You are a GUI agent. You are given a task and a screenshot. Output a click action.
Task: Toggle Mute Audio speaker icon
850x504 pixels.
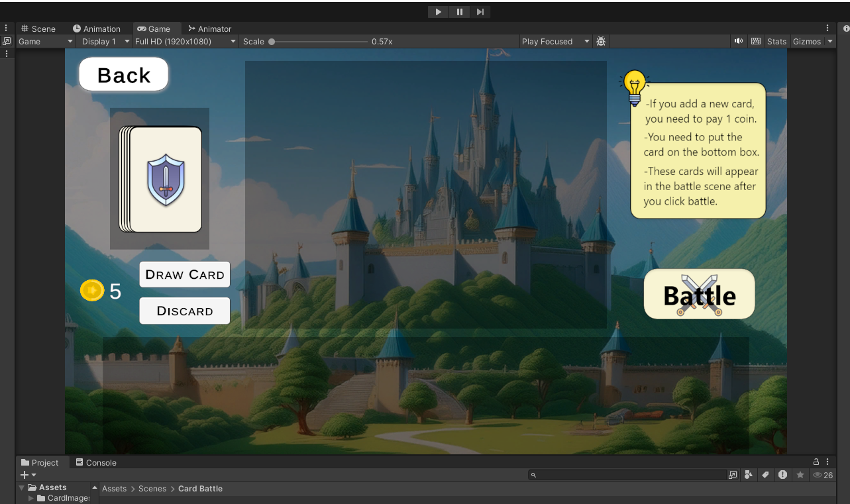click(x=739, y=41)
